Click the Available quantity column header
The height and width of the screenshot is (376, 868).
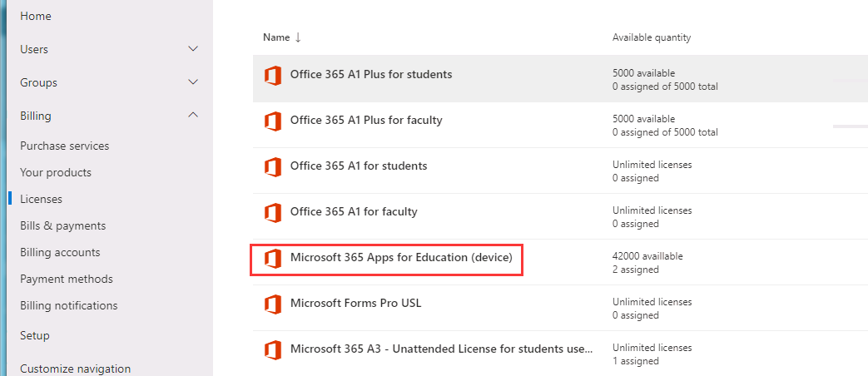pos(651,37)
